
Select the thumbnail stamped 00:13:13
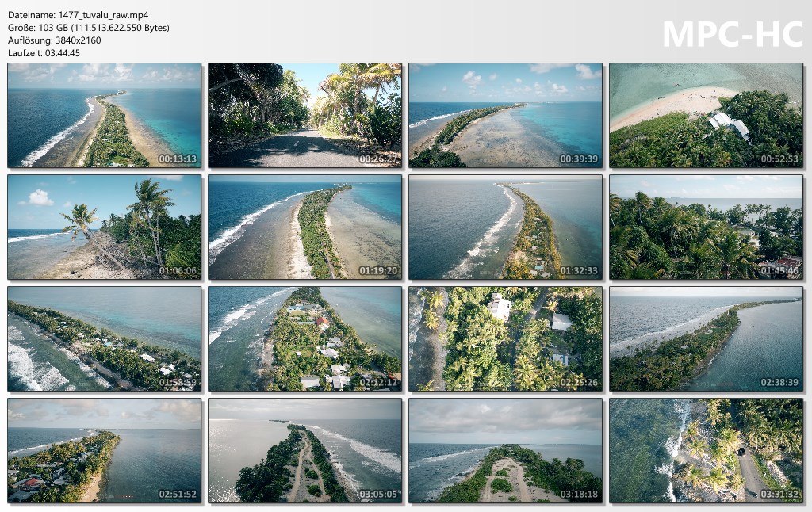click(105, 116)
